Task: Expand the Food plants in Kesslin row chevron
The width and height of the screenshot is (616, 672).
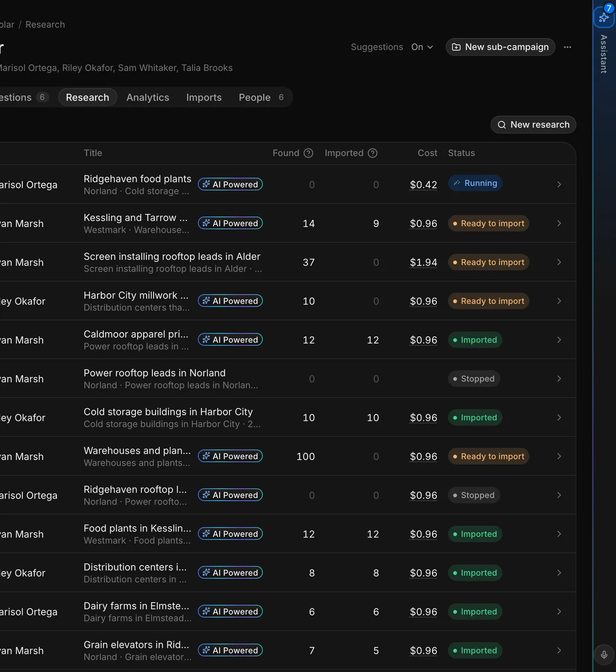Action: (559, 534)
